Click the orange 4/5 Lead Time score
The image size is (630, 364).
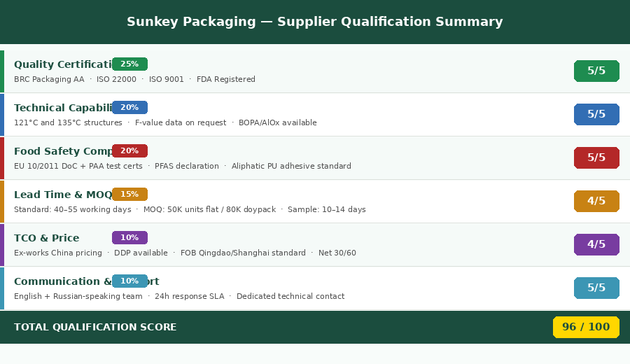[x=596, y=202]
